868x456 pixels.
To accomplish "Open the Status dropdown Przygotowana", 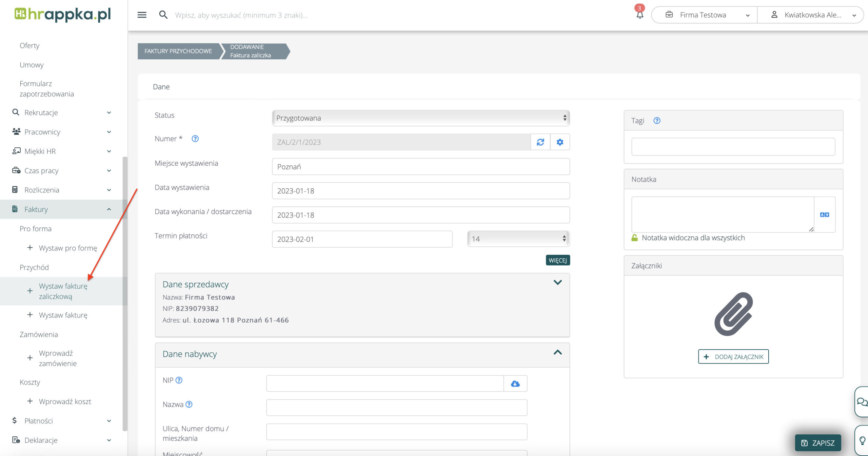I will tap(420, 118).
